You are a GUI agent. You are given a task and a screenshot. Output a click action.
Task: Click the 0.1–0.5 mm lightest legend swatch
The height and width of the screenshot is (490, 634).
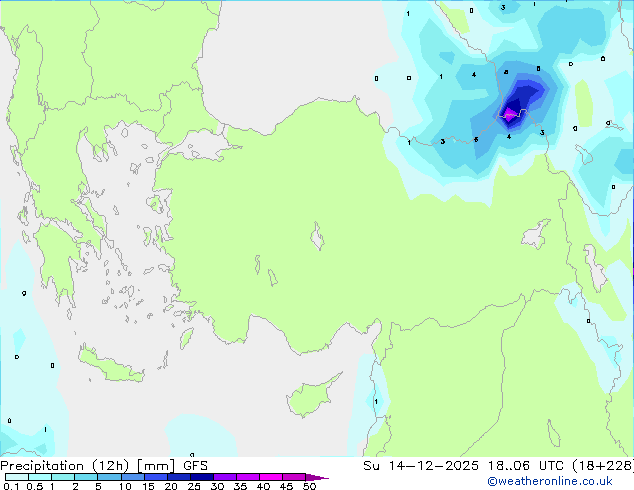click(x=17, y=477)
